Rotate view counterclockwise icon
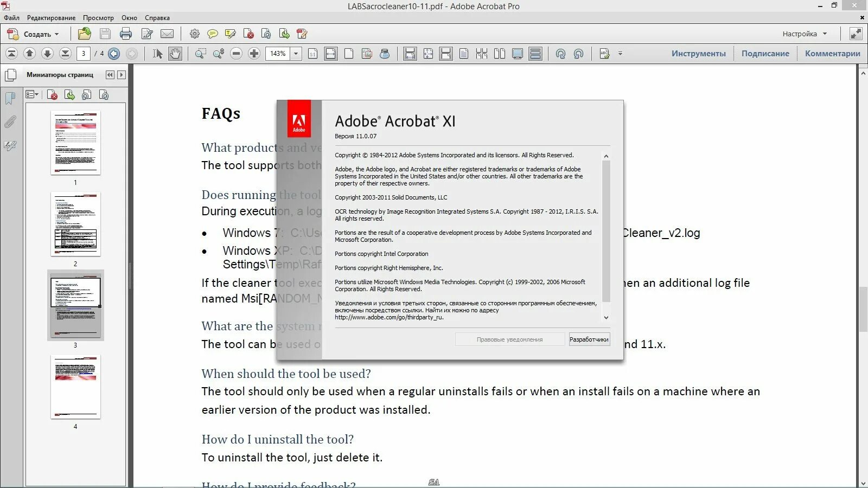The height and width of the screenshot is (488, 868). 578,53
